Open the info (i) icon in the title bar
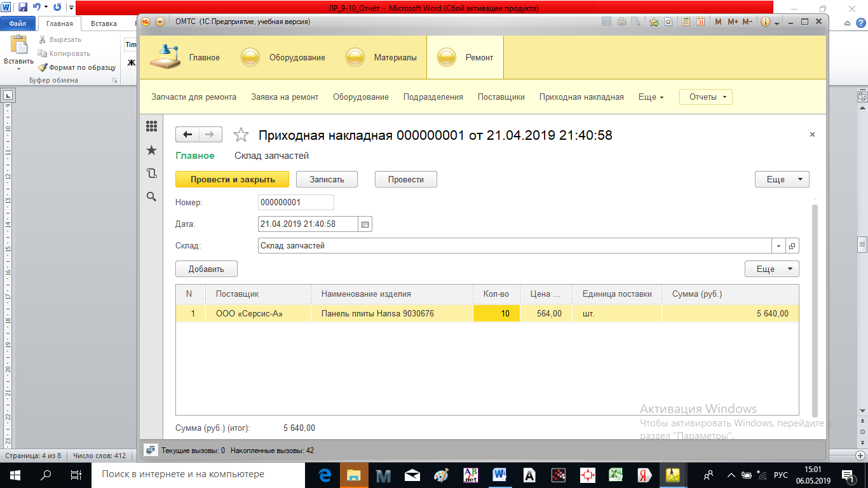The width and height of the screenshot is (868, 488). 765,22
